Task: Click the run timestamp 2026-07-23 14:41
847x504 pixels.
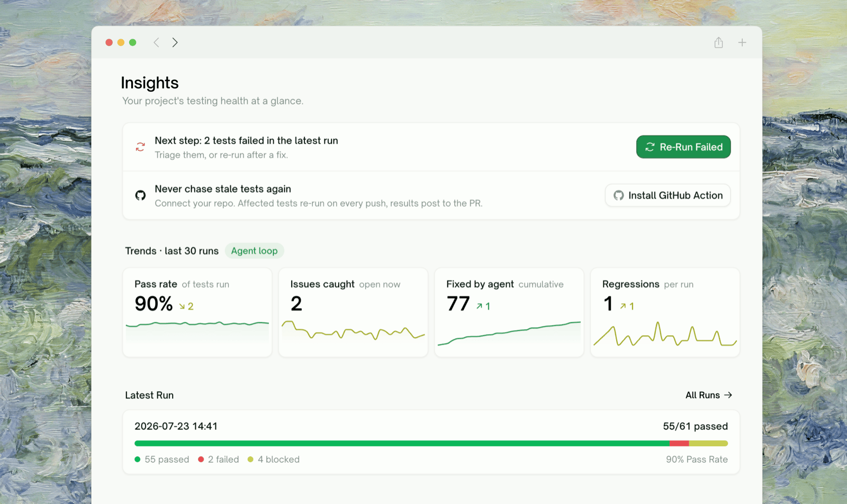Action: pyautogui.click(x=176, y=426)
